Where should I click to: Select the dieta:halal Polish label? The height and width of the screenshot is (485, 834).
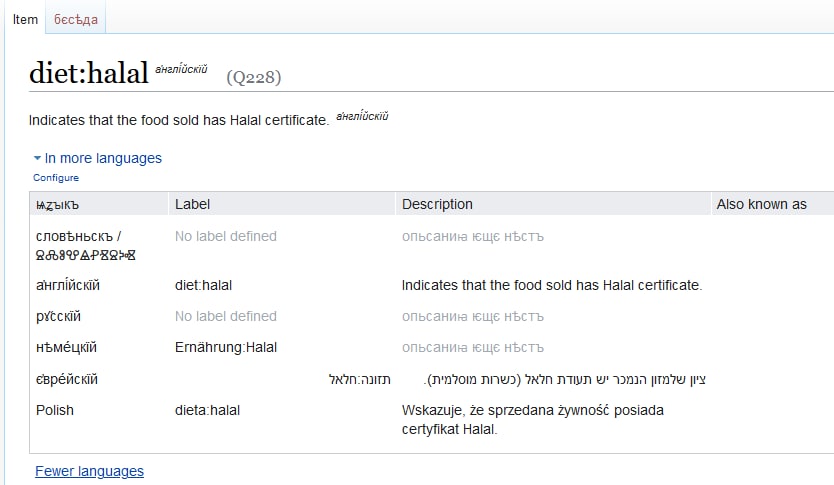click(207, 411)
